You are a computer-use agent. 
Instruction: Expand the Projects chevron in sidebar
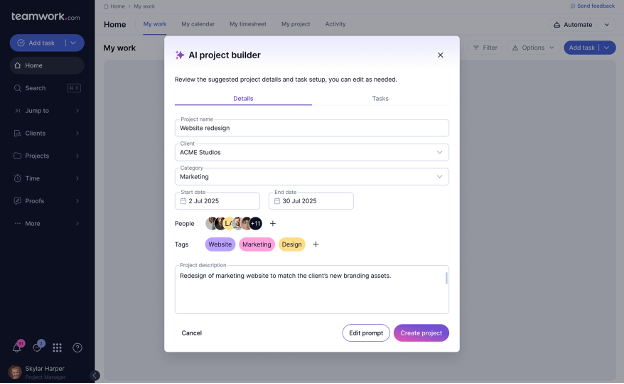coord(78,156)
